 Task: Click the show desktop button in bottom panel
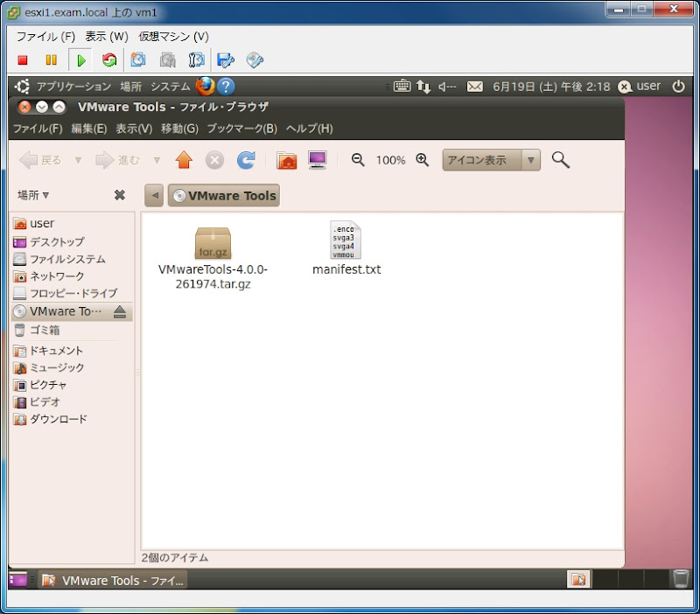tap(17, 580)
